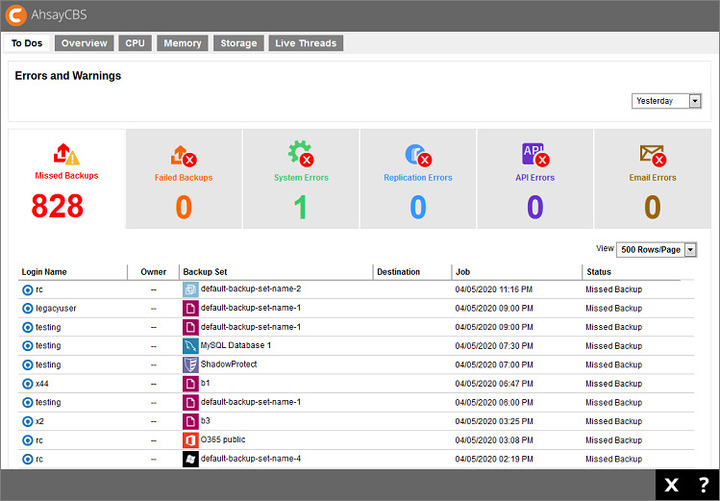Image resolution: width=720 pixels, height=501 pixels.
Task: Open the Failed Backups error tile
Action: click(x=183, y=155)
